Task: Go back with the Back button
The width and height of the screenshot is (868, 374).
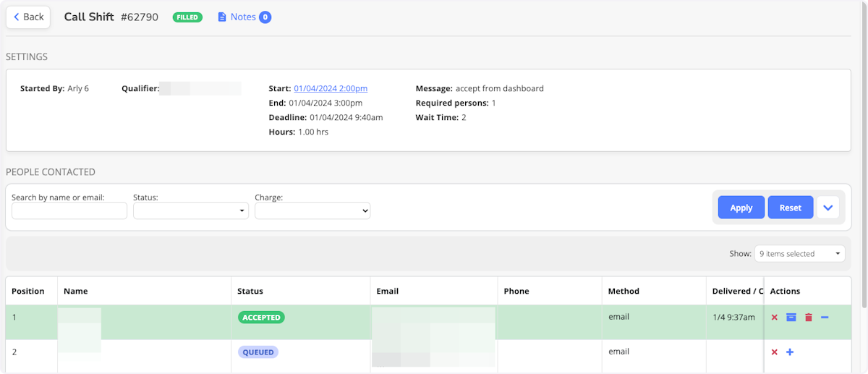Action: tap(28, 17)
